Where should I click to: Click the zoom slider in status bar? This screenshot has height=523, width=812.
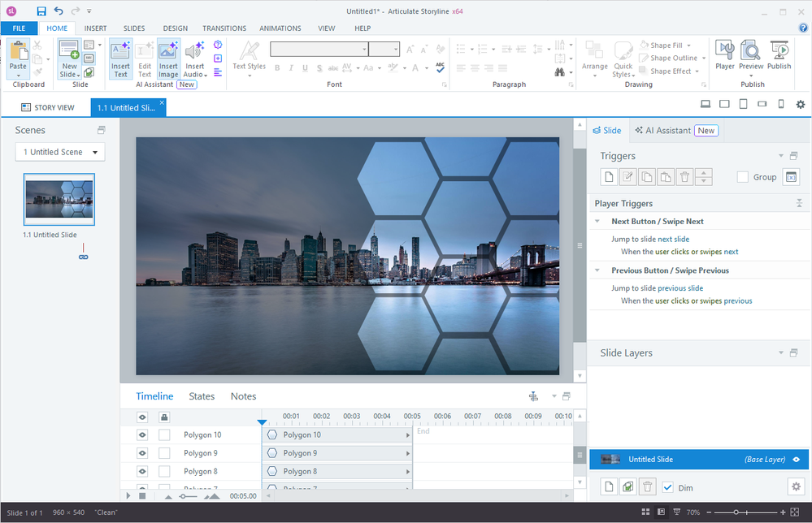point(737,512)
